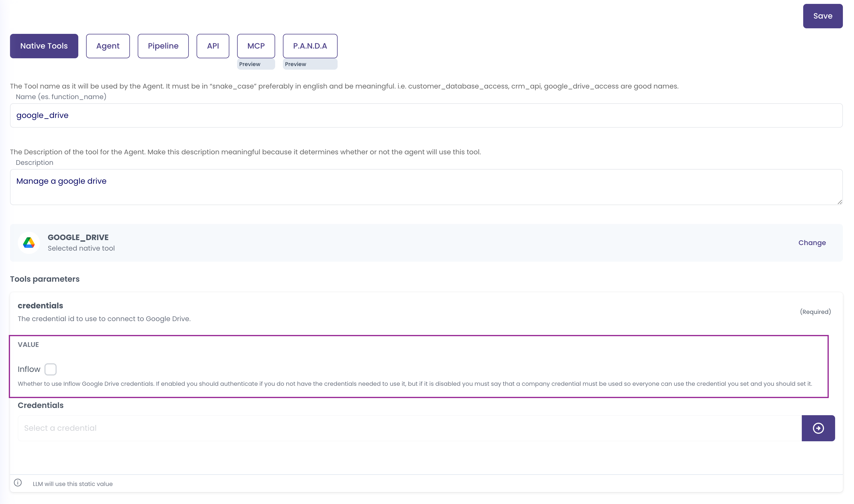Screen dimensions: 854x504
Task: Click the Tools parameters heading
Action: tap(44, 279)
